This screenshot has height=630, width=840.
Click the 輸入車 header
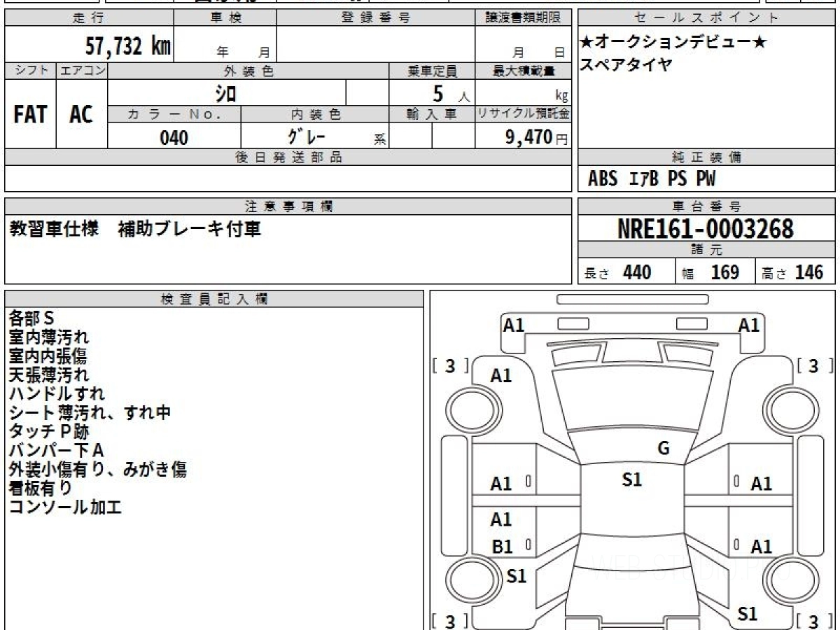tap(432, 114)
